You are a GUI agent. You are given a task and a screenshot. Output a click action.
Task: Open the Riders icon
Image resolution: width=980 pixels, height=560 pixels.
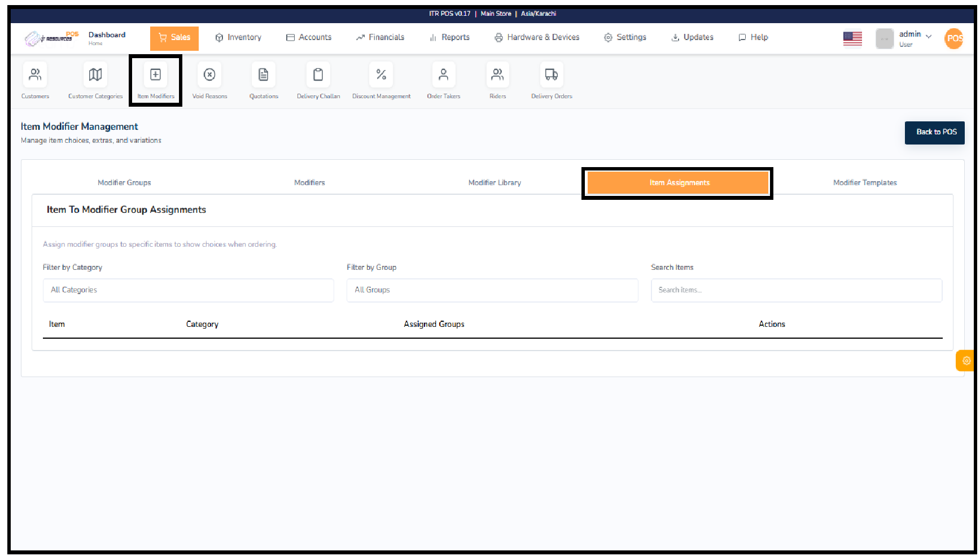[497, 75]
